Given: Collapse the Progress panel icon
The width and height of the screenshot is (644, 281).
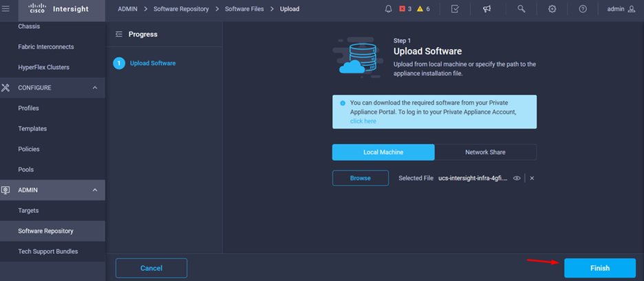Looking at the screenshot, I should [119, 34].
